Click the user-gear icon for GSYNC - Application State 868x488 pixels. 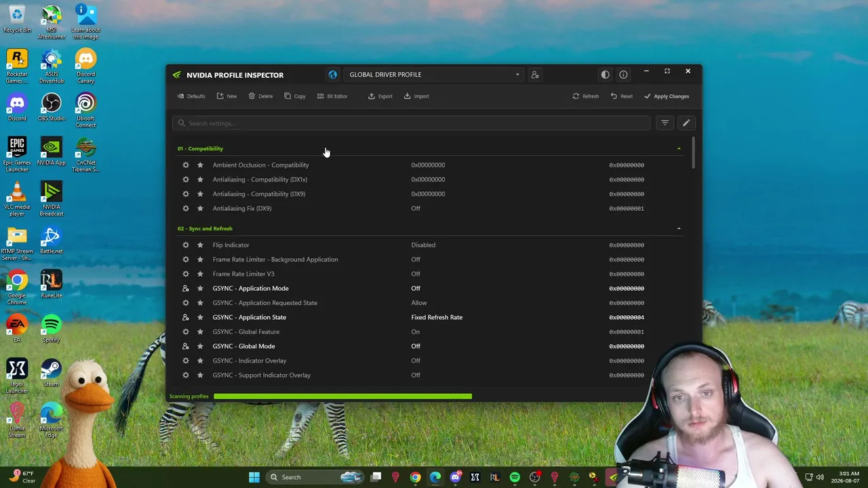pos(186,317)
